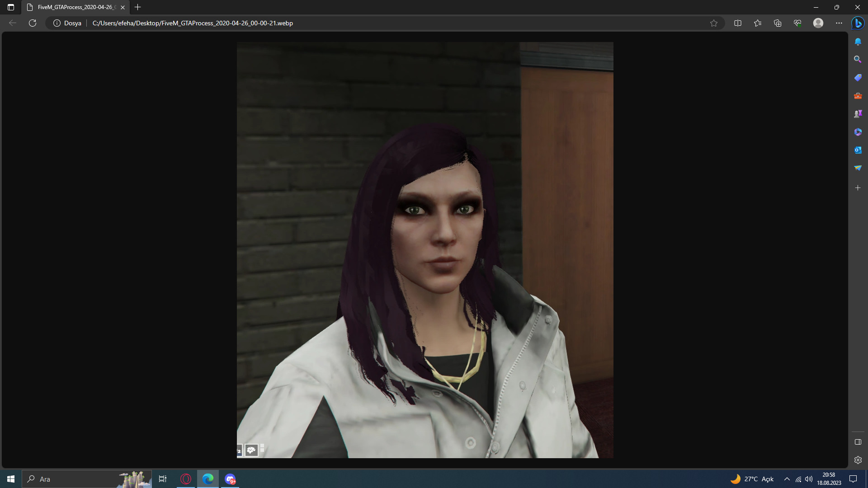The height and width of the screenshot is (488, 868).
Task: Enter split screen view
Action: coord(738,23)
